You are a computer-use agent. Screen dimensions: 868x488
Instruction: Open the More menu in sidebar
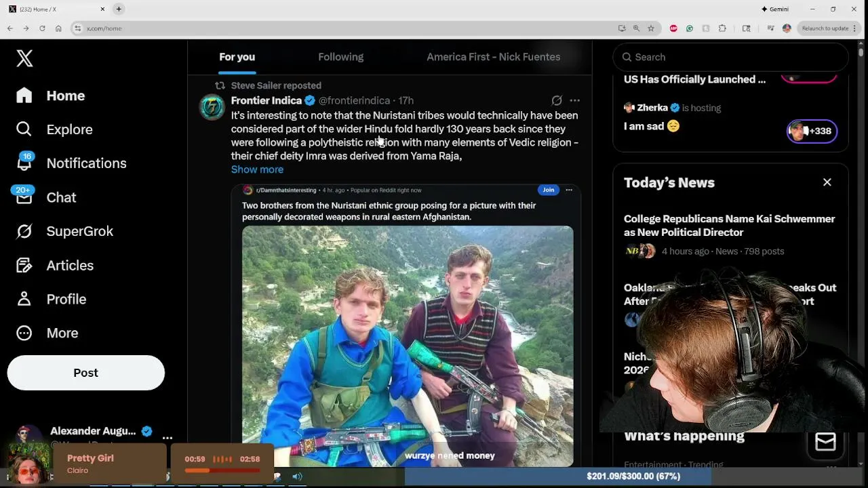pyautogui.click(x=47, y=333)
